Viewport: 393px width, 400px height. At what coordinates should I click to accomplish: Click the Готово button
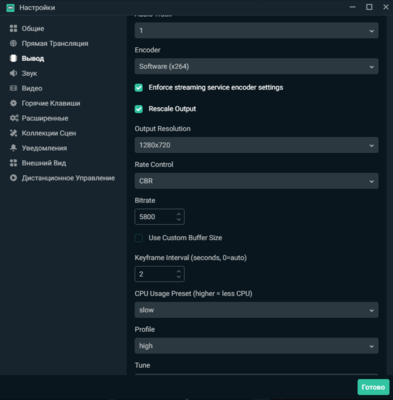(373, 387)
